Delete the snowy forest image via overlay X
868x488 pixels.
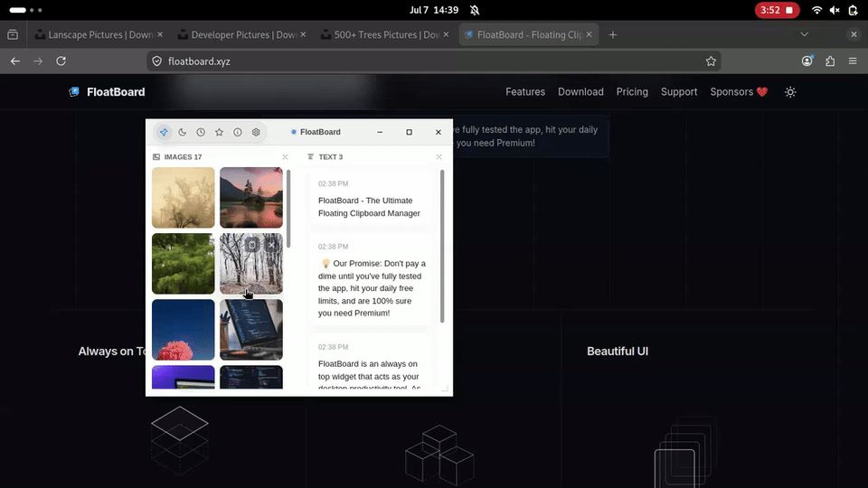tap(271, 245)
